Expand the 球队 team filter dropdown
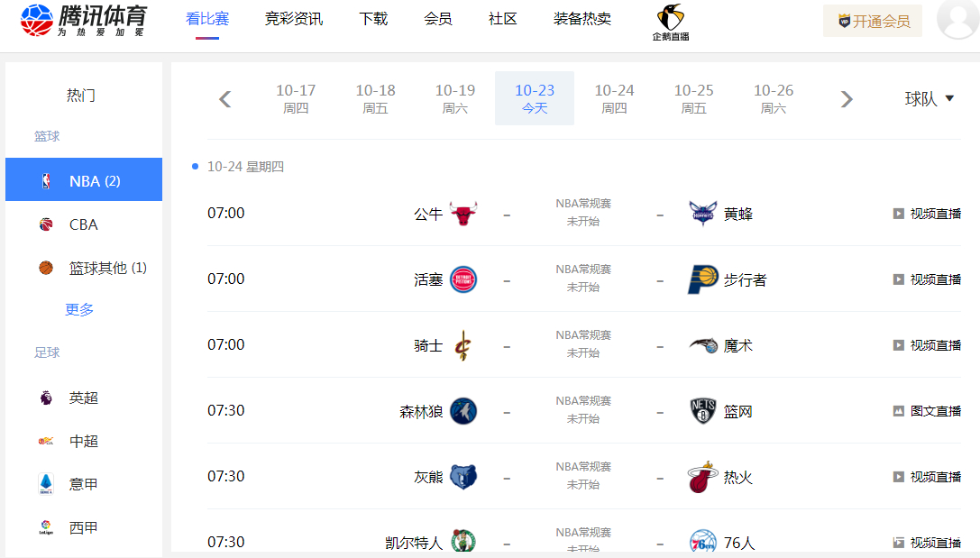Viewport: 980px width, 558px height. coord(929,99)
